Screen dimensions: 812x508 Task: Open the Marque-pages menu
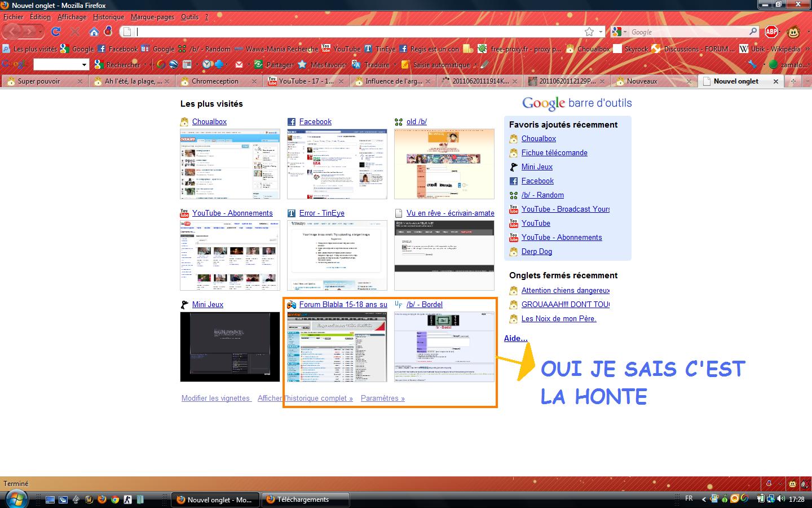[x=152, y=17]
